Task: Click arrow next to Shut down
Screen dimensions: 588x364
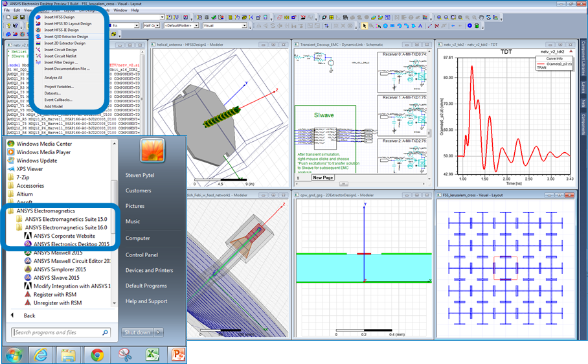Action: click(157, 332)
